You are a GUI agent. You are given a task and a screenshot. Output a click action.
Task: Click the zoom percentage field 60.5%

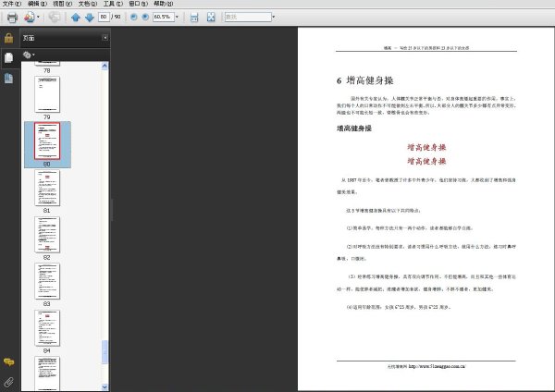coord(164,17)
